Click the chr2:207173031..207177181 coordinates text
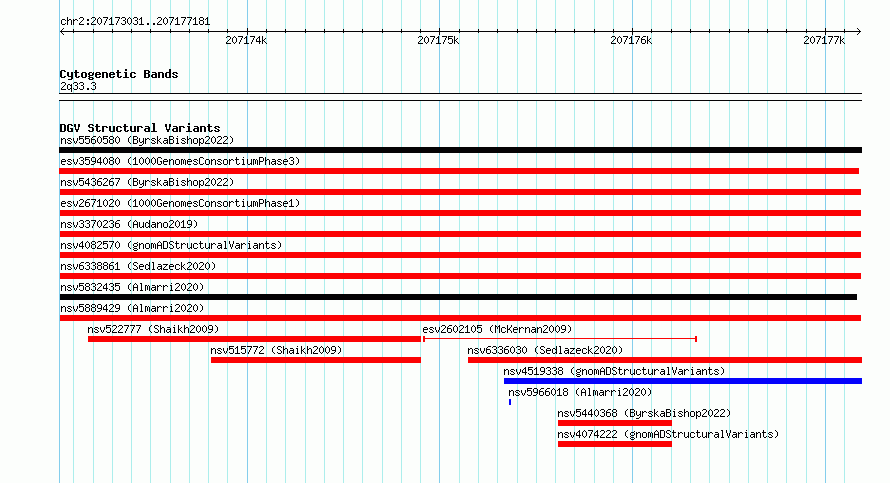 (x=135, y=22)
